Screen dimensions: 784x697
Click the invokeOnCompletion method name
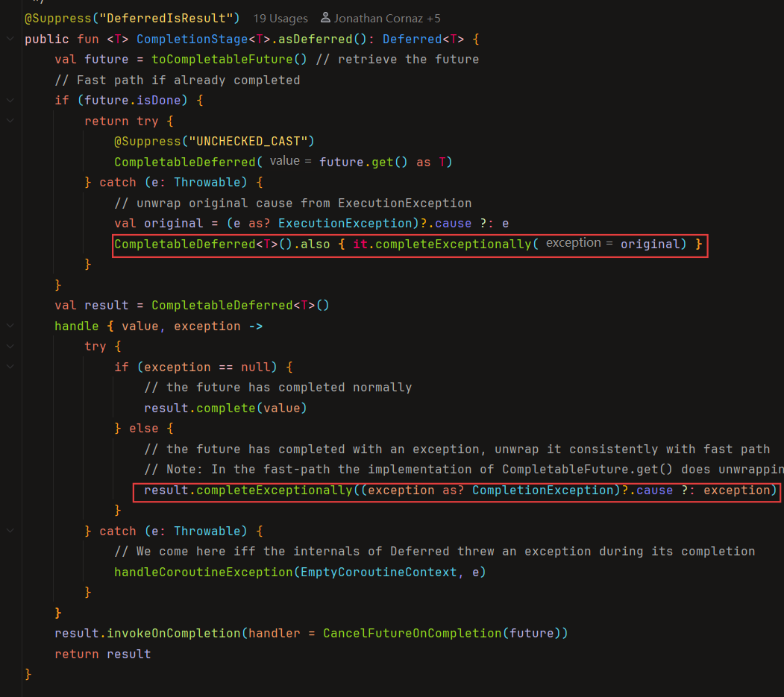(174, 634)
